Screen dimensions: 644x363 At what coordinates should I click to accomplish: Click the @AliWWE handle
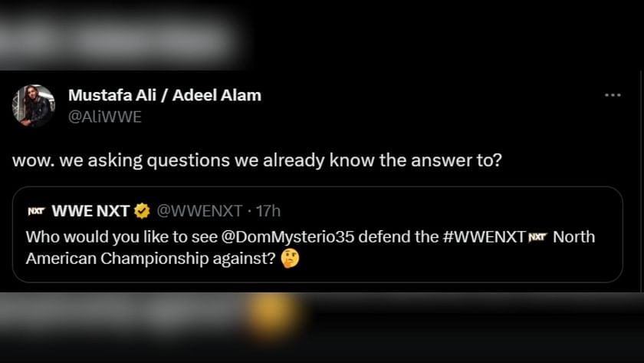(105, 117)
